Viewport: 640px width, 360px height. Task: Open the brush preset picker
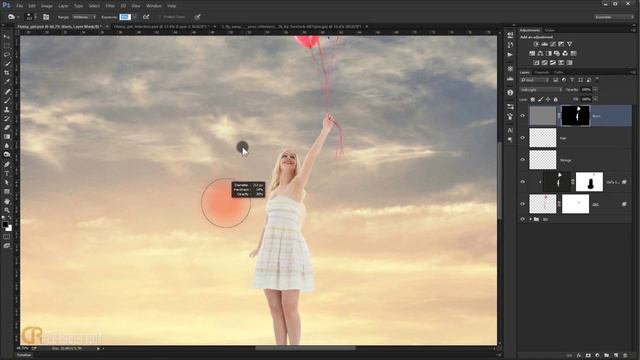[31, 17]
